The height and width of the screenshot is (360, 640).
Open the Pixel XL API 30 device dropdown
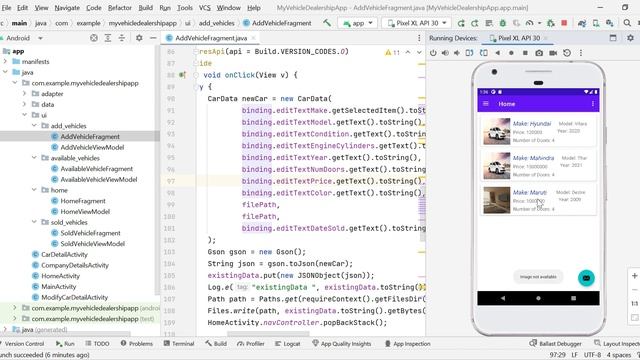point(416,23)
